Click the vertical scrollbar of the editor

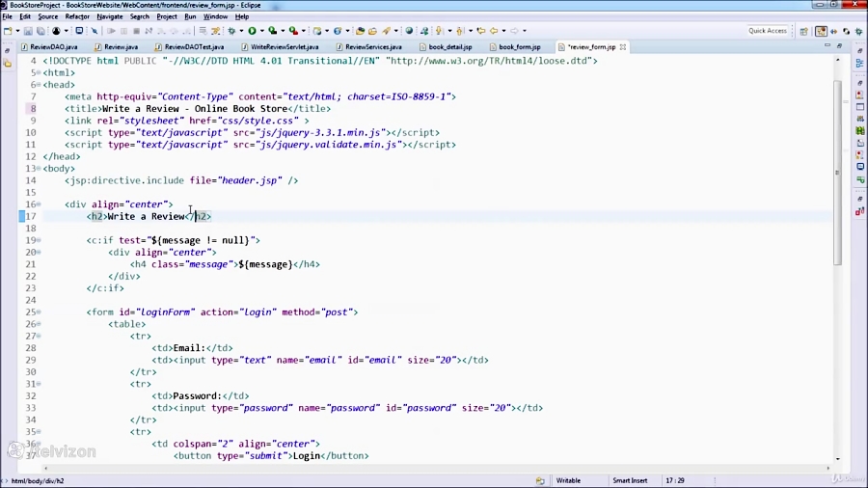pyautogui.click(x=837, y=172)
